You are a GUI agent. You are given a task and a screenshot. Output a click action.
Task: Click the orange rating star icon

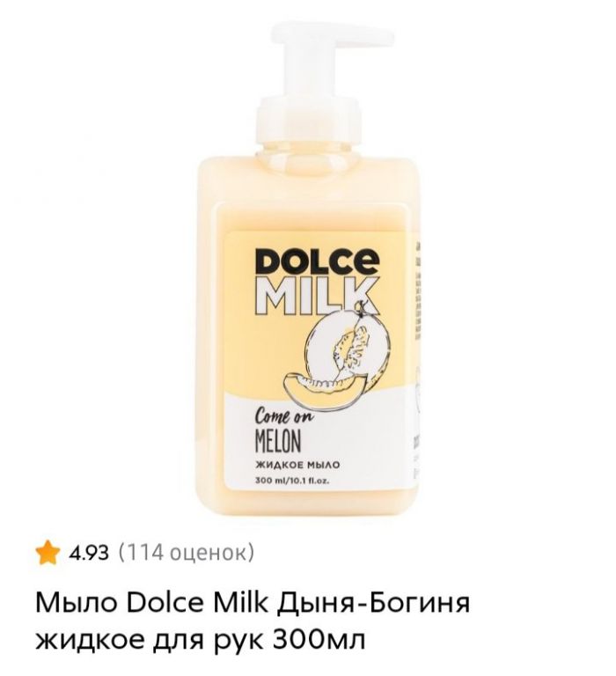(x=47, y=552)
